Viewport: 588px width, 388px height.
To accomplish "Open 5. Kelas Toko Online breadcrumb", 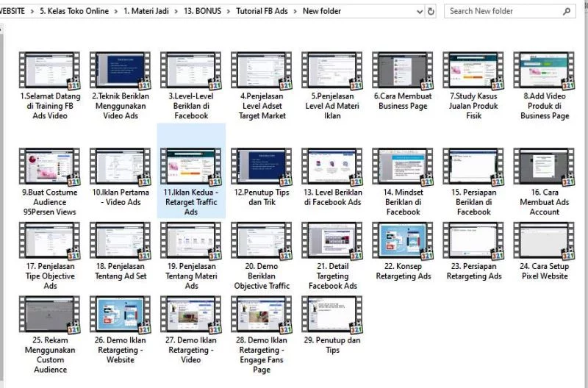I will pyautogui.click(x=73, y=11).
